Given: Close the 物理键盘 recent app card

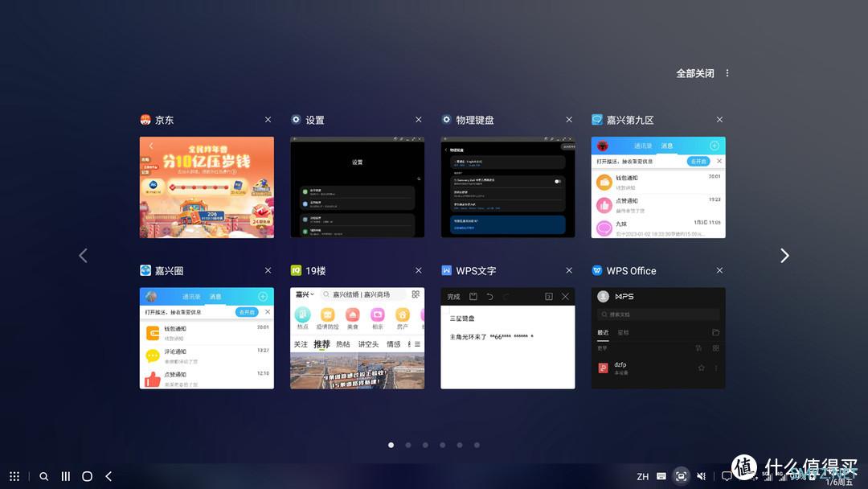Looking at the screenshot, I should (569, 120).
